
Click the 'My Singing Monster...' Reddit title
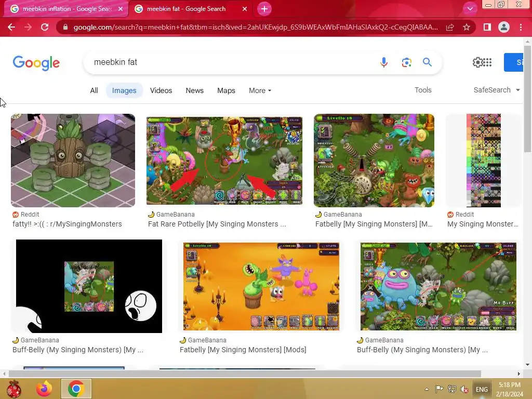(x=483, y=224)
